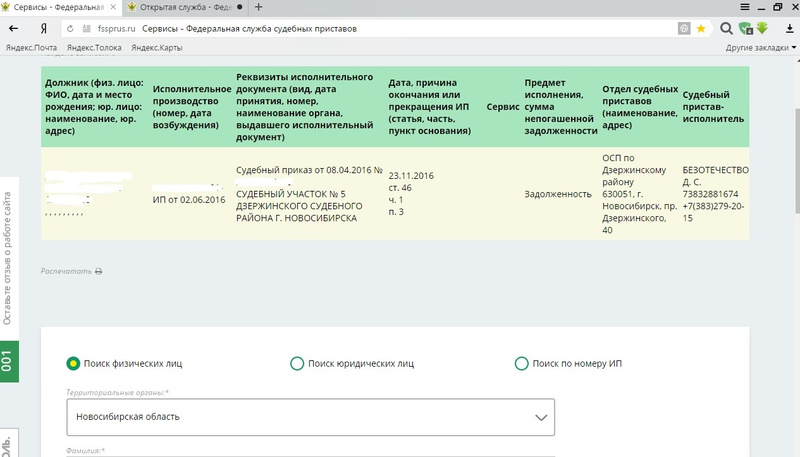
Task: Open a new tab with plus button
Action: tap(258, 7)
